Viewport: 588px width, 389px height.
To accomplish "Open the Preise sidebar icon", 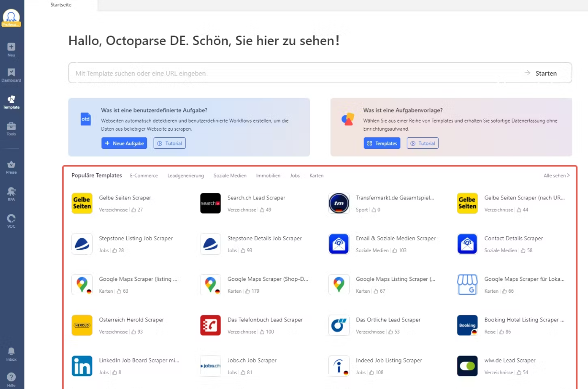I will [11, 164].
